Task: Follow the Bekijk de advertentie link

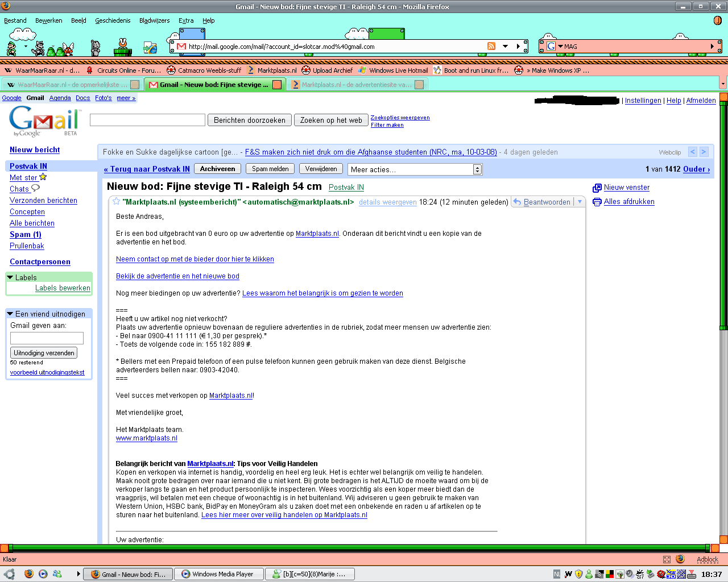Action: tap(177, 276)
